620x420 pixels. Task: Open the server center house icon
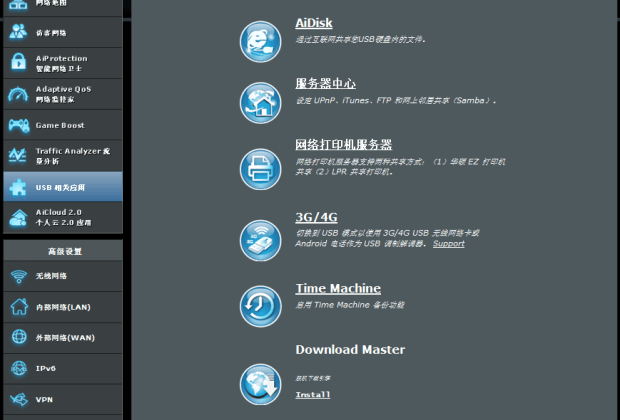260,103
